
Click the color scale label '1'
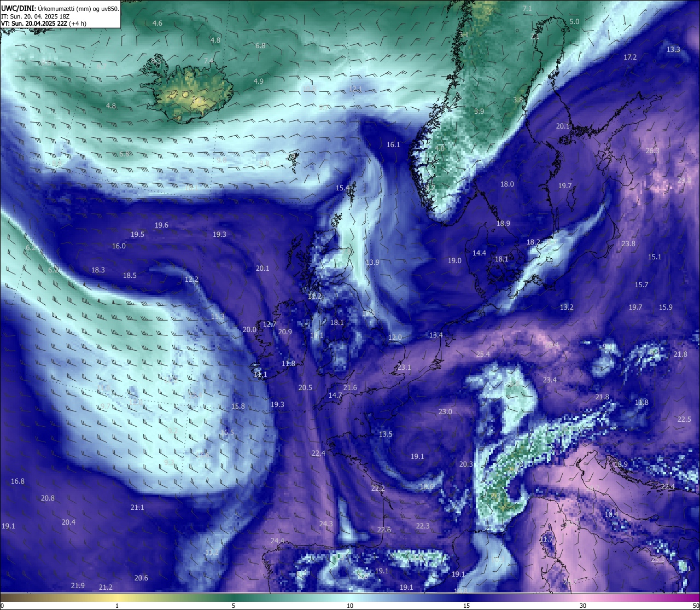(117, 606)
